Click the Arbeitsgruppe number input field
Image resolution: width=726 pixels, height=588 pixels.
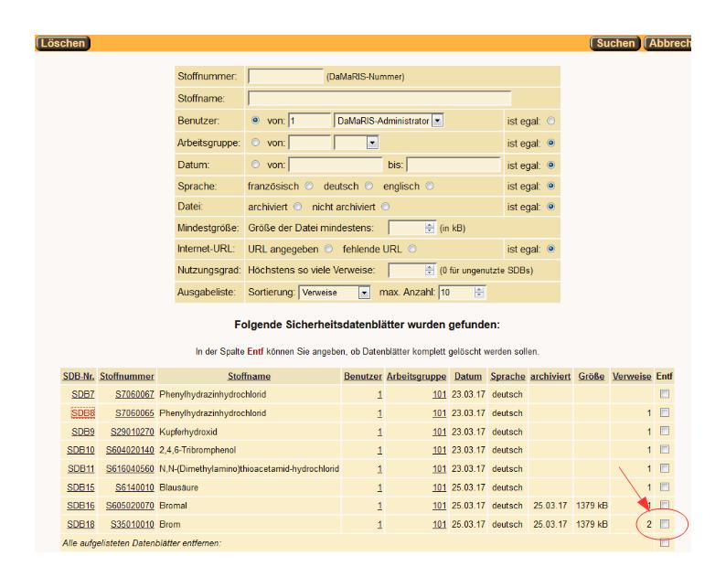pos(309,143)
